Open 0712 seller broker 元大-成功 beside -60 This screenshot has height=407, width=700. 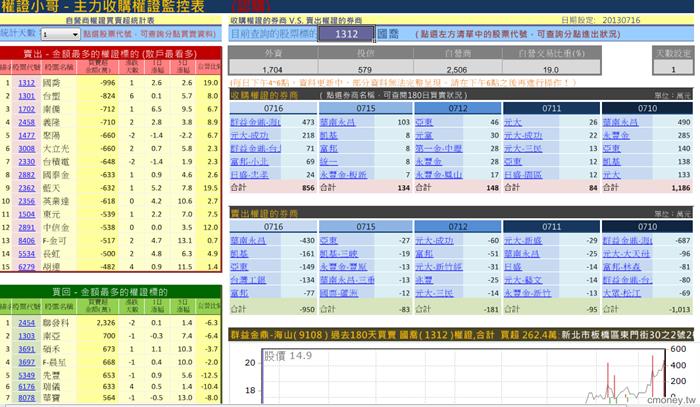[x=434, y=241]
